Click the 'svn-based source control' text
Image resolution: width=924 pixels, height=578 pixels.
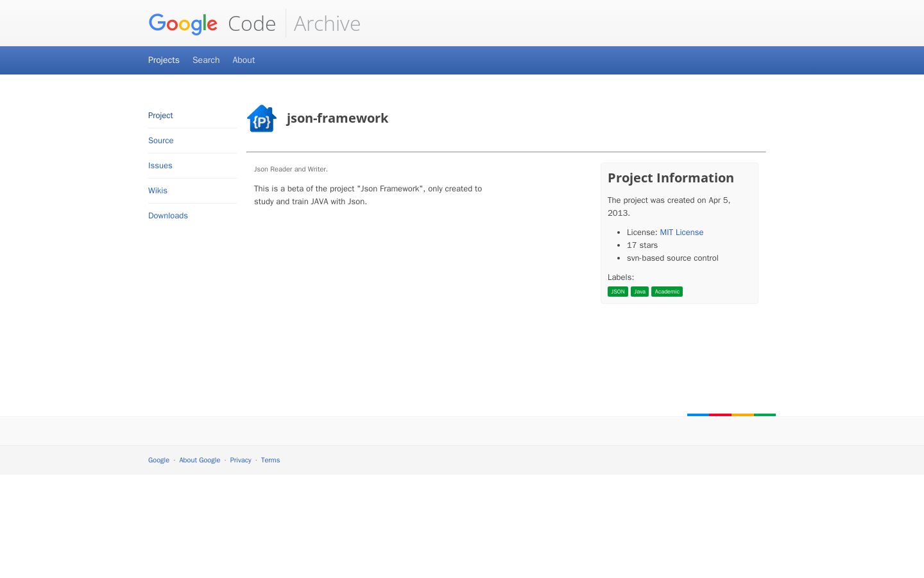pyautogui.click(x=672, y=258)
